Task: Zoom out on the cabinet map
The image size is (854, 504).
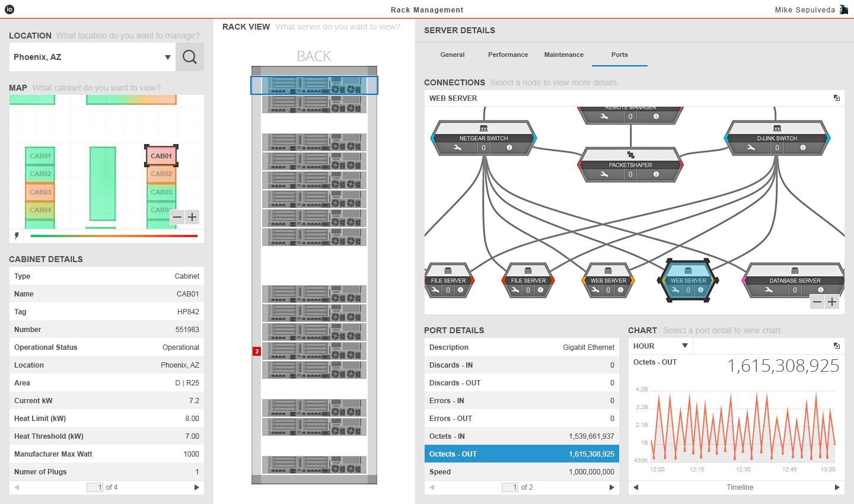Action: pos(177,217)
